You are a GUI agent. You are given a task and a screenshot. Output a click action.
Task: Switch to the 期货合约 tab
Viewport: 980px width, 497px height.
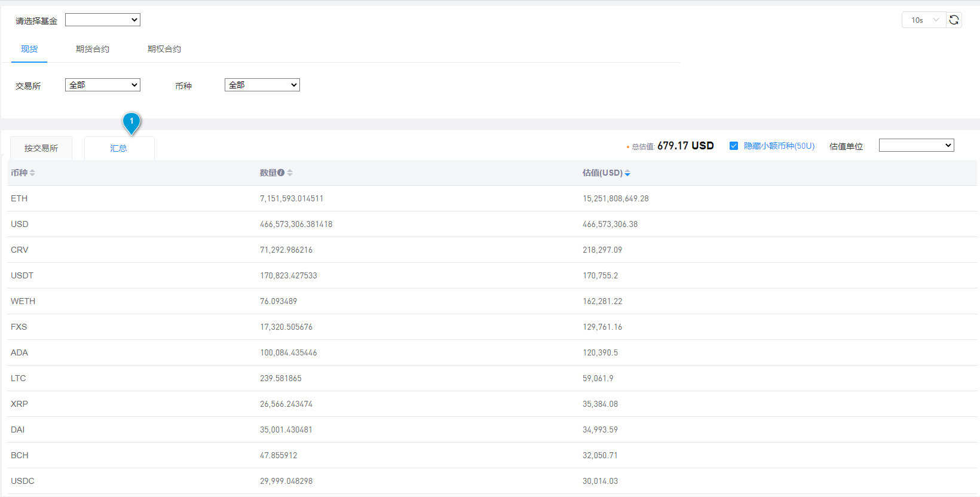pos(93,49)
